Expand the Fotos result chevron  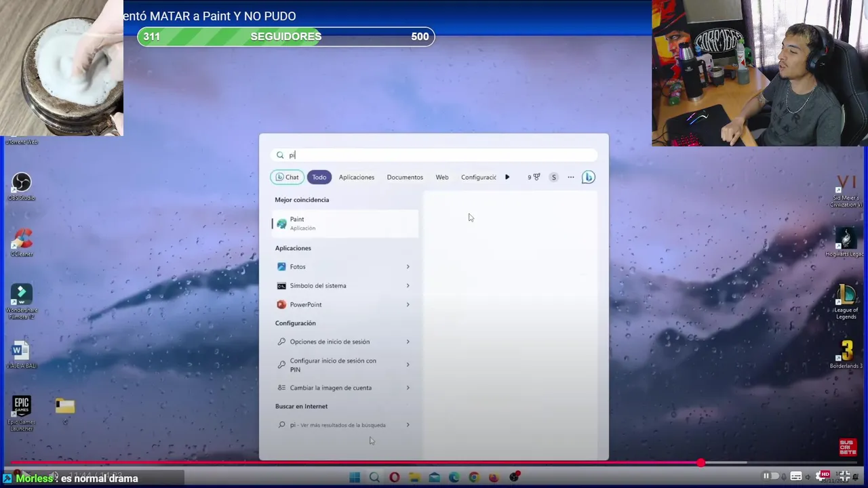tap(408, 266)
